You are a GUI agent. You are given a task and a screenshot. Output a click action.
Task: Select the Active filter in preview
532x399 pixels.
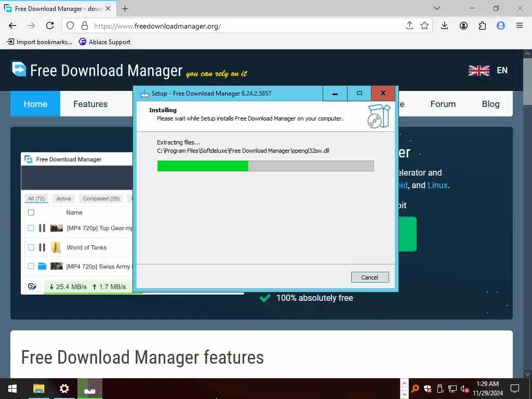63,198
